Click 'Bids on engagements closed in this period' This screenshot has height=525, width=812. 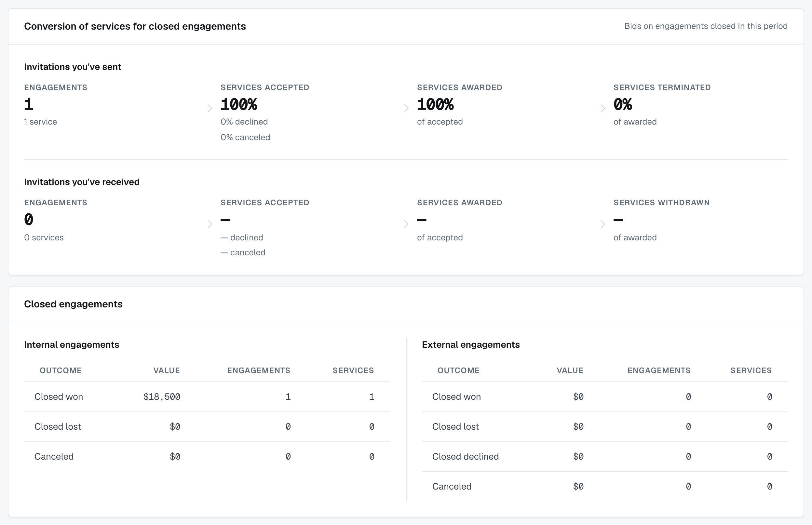tap(706, 26)
